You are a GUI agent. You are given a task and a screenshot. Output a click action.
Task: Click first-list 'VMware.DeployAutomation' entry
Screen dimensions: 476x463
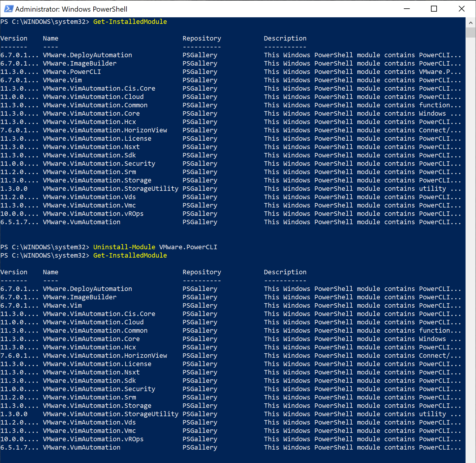(87, 55)
